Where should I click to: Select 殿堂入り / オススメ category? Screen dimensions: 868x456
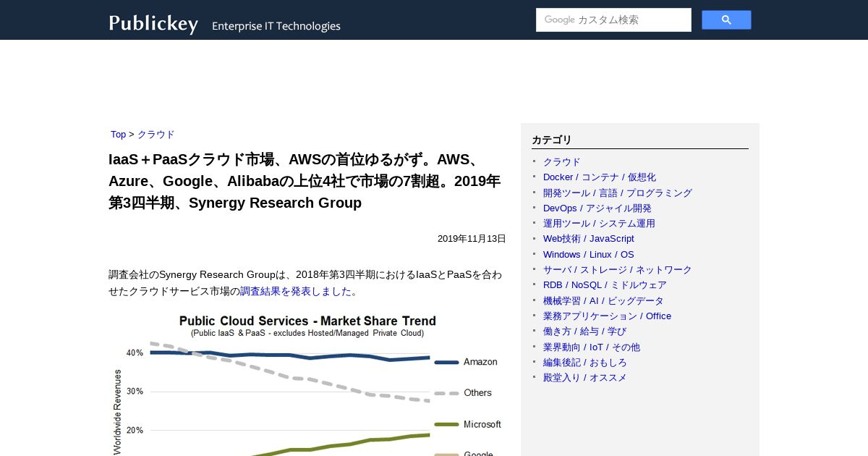[x=585, y=378]
